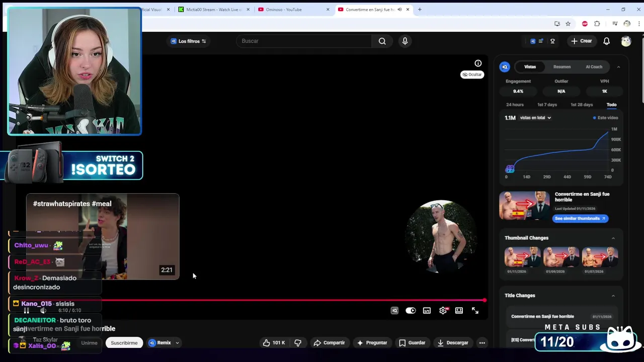
Task: Open the YouTube account avatar menu
Action: point(626,41)
